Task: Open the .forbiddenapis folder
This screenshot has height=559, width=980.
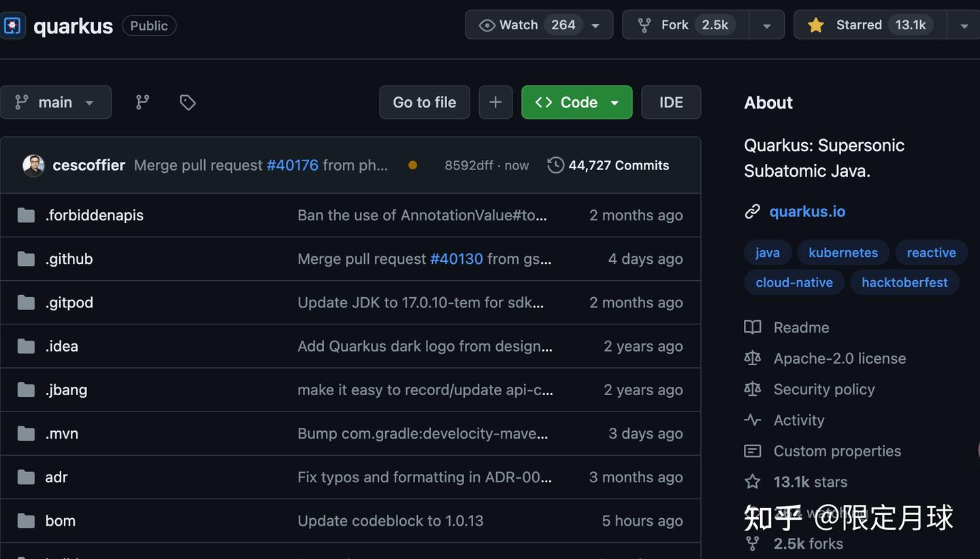Action: pos(95,216)
